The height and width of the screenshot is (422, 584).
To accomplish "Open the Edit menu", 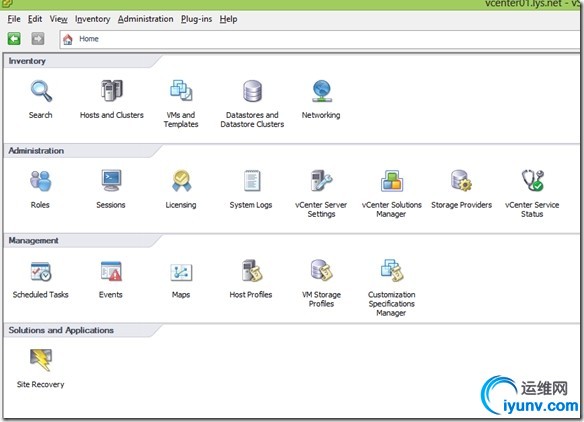I will click(35, 19).
